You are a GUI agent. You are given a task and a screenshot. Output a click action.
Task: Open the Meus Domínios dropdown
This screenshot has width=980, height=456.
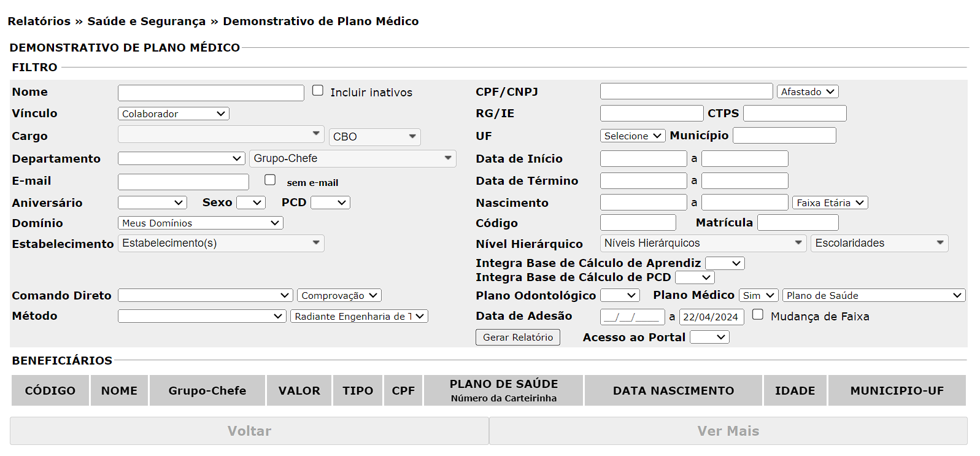point(200,223)
